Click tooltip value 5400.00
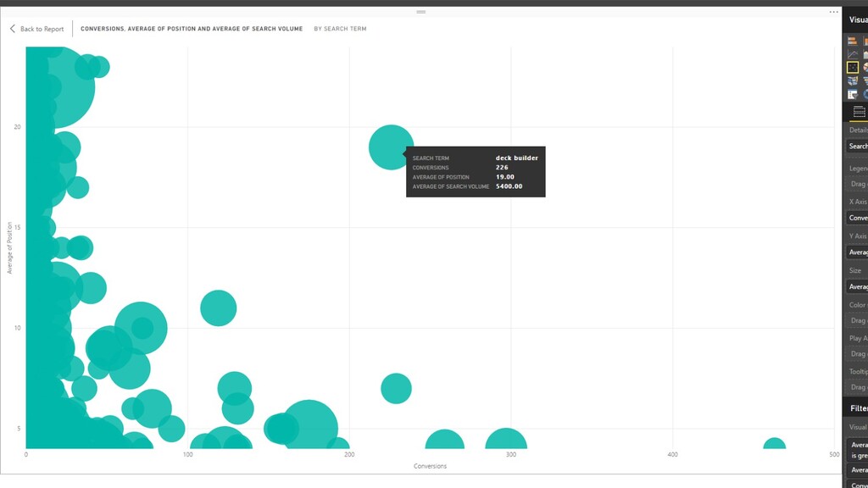868x488 pixels. coord(509,186)
